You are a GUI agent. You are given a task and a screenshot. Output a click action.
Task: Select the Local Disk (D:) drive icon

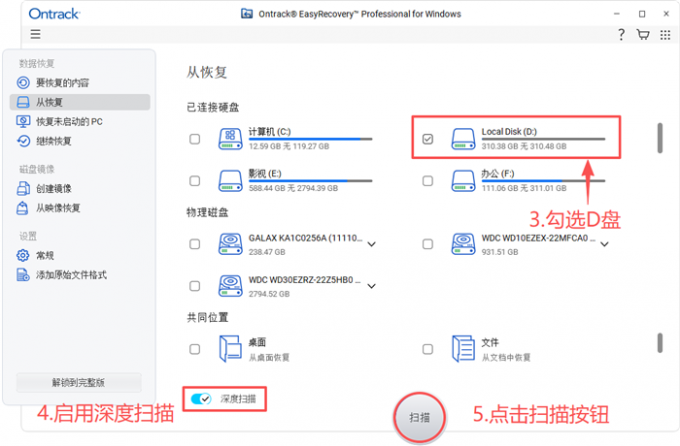click(463, 139)
